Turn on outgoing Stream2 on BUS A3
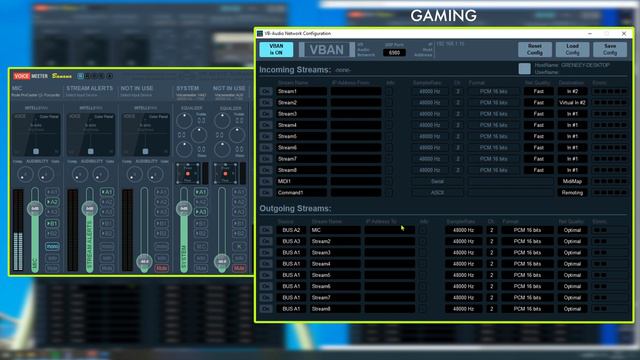This screenshot has height=360, width=640. pyautogui.click(x=266, y=241)
